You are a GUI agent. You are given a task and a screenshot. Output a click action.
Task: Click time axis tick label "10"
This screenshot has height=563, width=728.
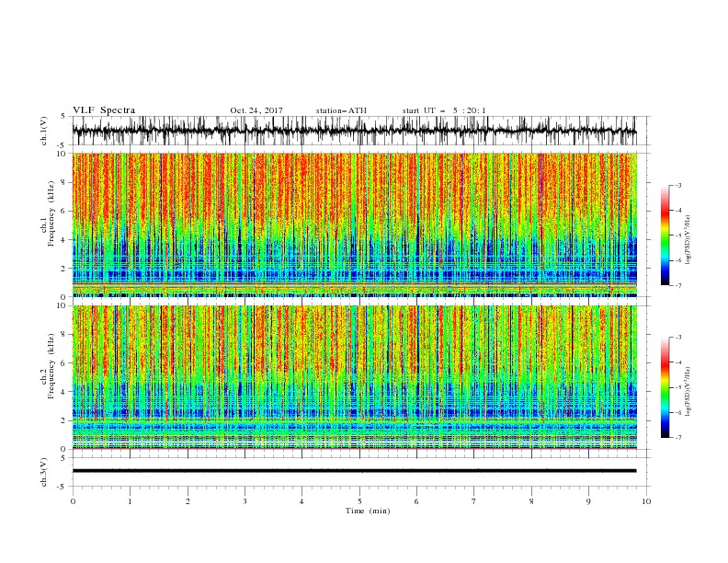[x=646, y=501]
